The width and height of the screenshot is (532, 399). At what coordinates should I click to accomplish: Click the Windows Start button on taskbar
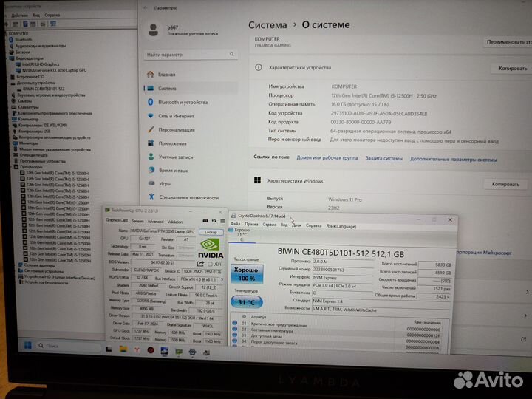28,346
